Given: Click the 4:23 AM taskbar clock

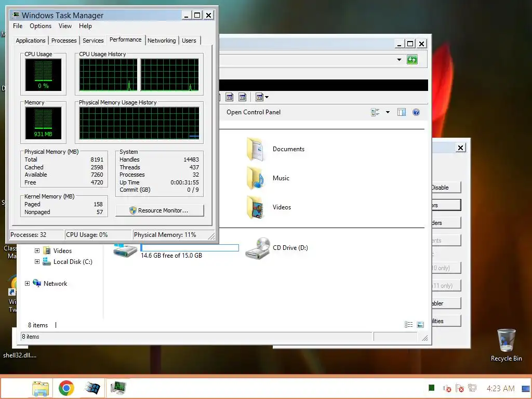Looking at the screenshot, I should [x=500, y=388].
